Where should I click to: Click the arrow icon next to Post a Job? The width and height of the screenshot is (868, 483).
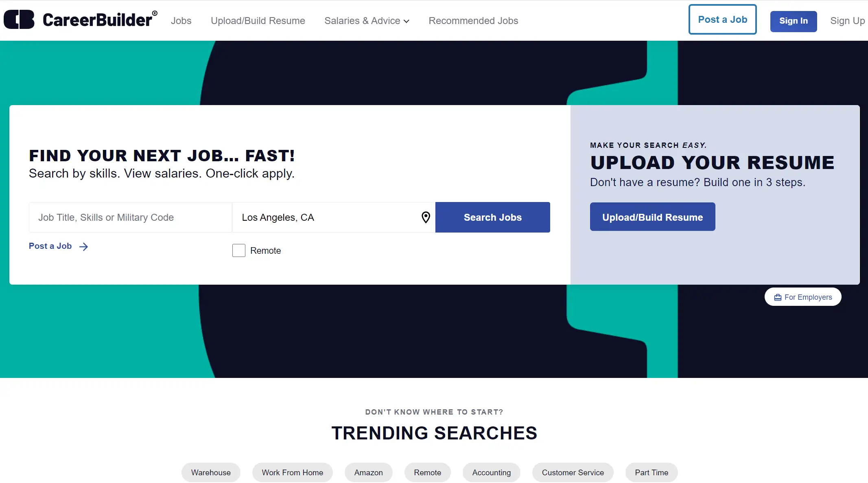pyautogui.click(x=84, y=246)
